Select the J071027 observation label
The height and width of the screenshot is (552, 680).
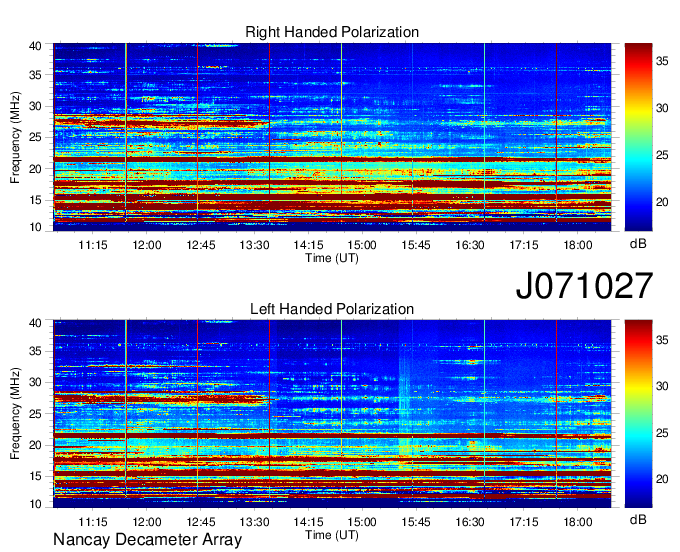pos(584,286)
